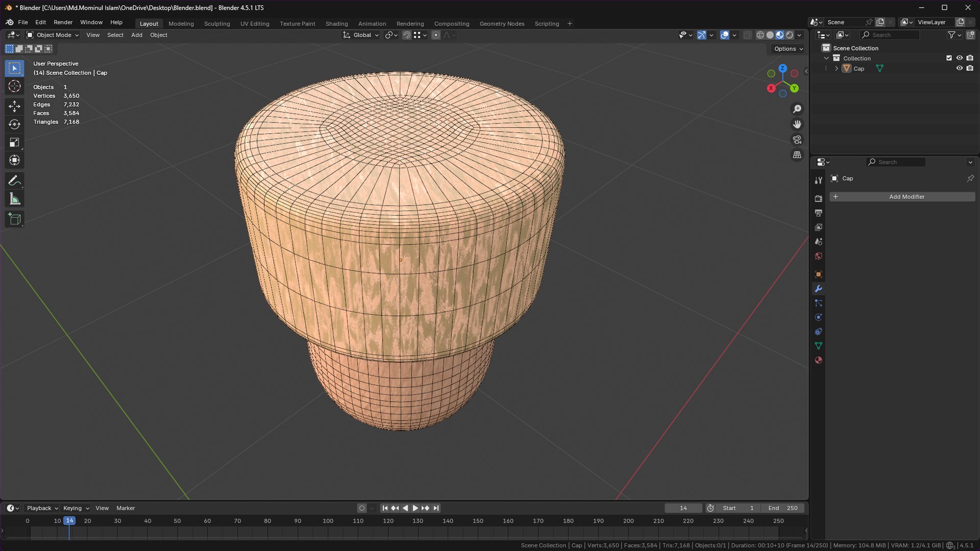Open the Material properties tab
980x551 pixels.
pyautogui.click(x=818, y=360)
